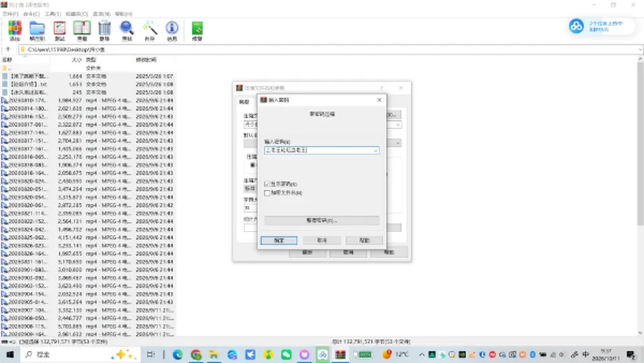644x363 pixels.
Task: Click Help (帮助) in password dialog
Action: 364,240
